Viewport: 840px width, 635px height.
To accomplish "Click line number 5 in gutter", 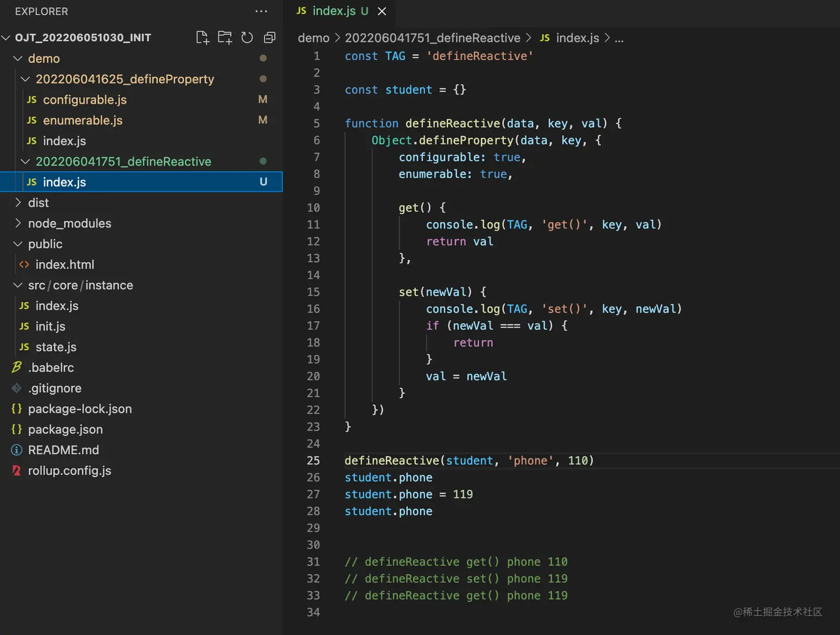I will [x=317, y=123].
